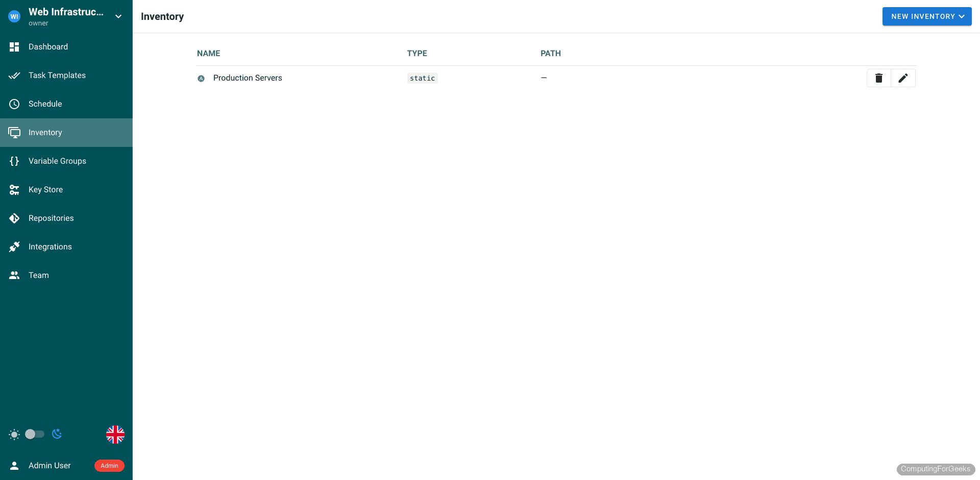Delete the Production Servers inventory
Viewport: 980px width, 480px height.
pos(878,78)
